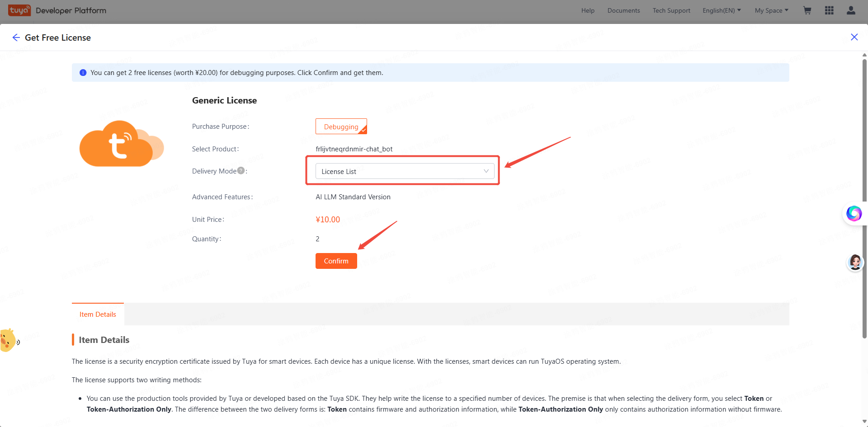Click the Advanced Features label

(x=222, y=197)
